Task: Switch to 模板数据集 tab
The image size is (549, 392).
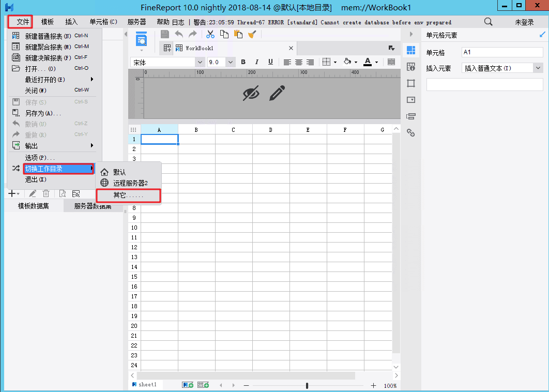Action: [x=34, y=206]
